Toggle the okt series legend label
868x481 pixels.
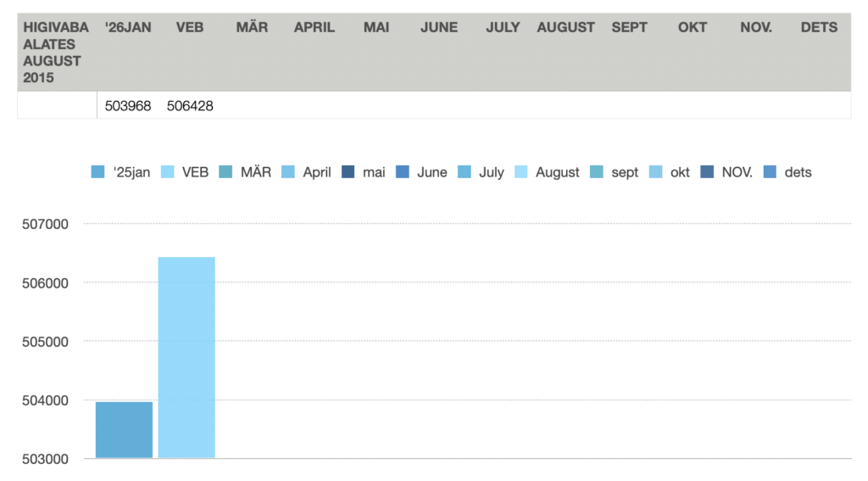coord(680,172)
